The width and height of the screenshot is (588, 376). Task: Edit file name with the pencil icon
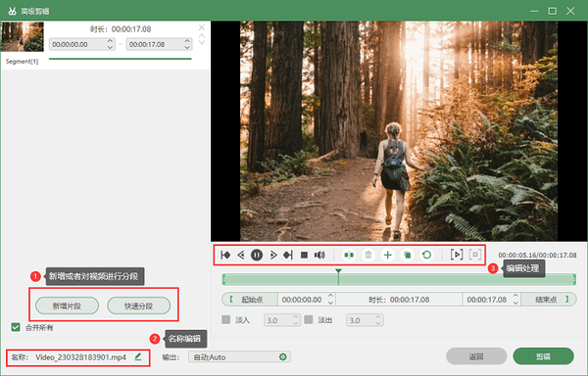[x=138, y=356]
